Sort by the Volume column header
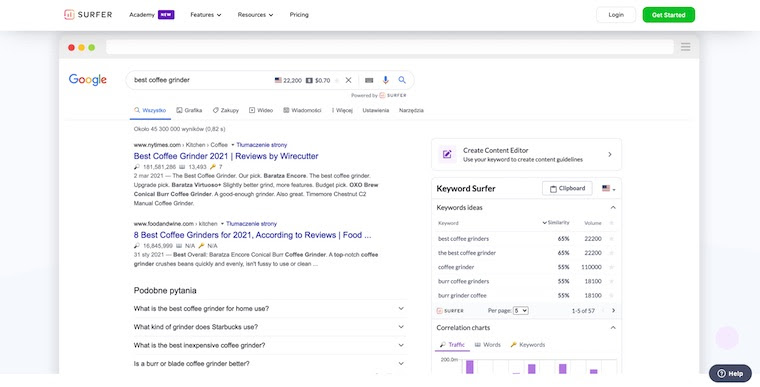760x387 pixels. tap(593, 223)
